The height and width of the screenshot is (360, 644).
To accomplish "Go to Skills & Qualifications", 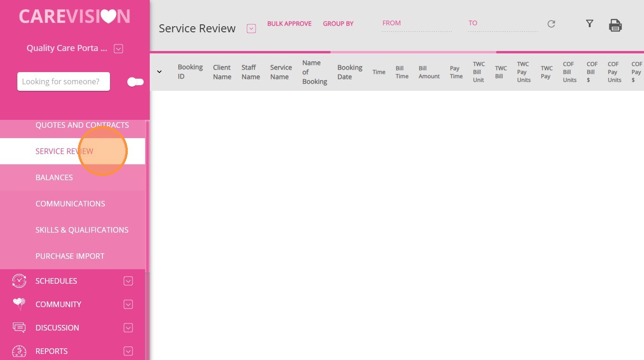I will pyautogui.click(x=82, y=230).
